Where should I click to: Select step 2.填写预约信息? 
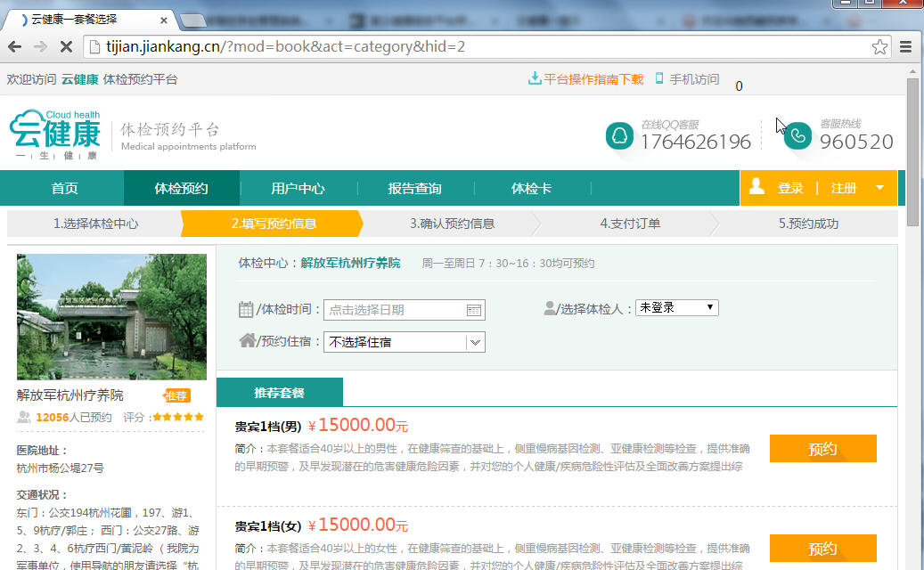[274, 224]
